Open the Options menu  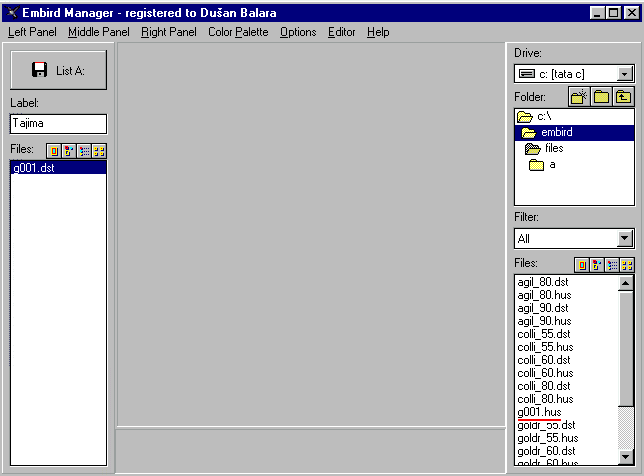[x=298, y=32]
